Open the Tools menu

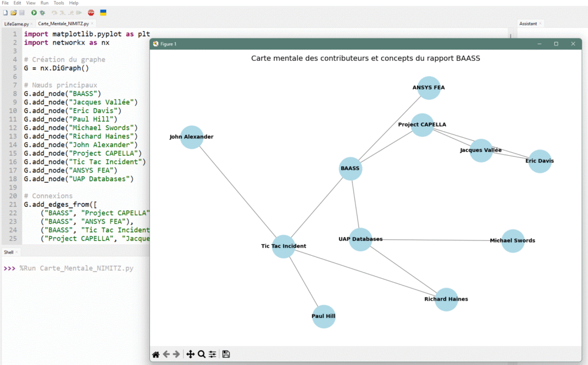point(59,3)
